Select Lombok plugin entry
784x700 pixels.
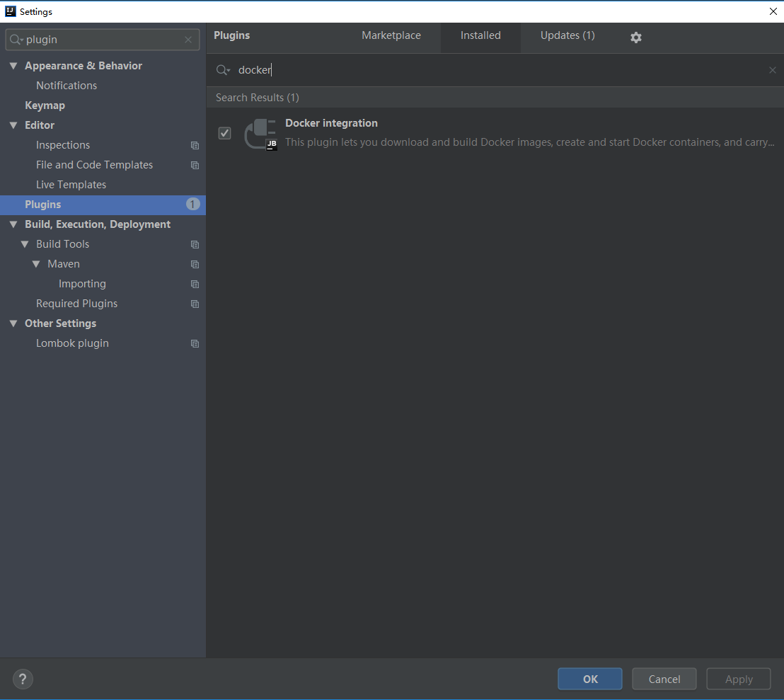click(72, 343)
